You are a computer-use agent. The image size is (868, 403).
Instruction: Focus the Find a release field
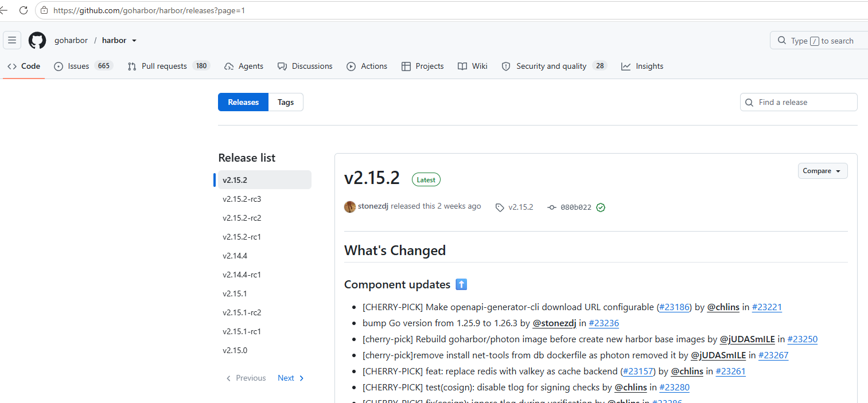click(x=799, y=102)
